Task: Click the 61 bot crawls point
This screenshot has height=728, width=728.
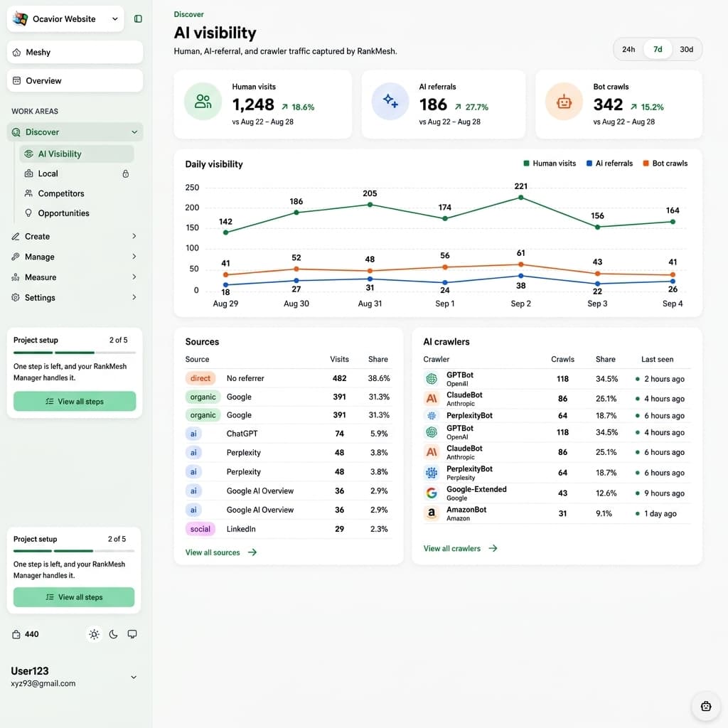Action: point(521,264)
